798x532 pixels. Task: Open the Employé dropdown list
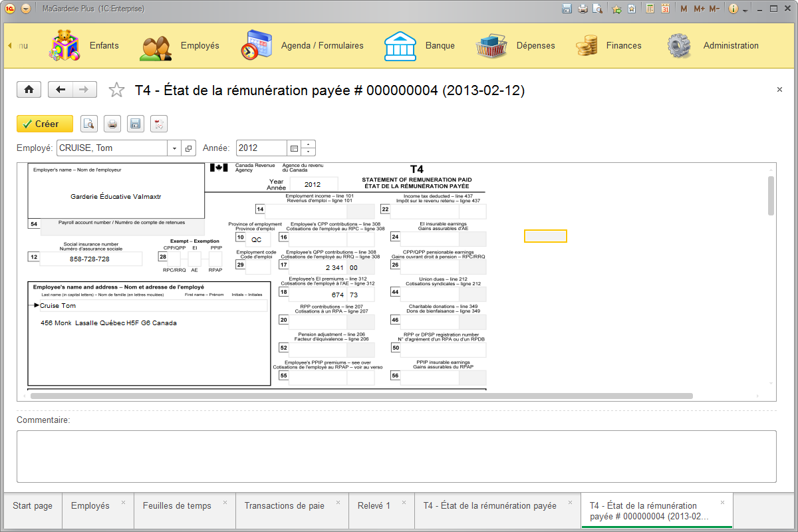click(174, 148)
